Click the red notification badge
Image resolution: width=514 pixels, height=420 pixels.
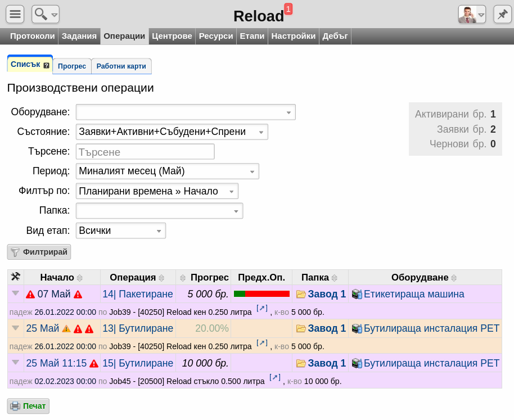pos(288,9)
